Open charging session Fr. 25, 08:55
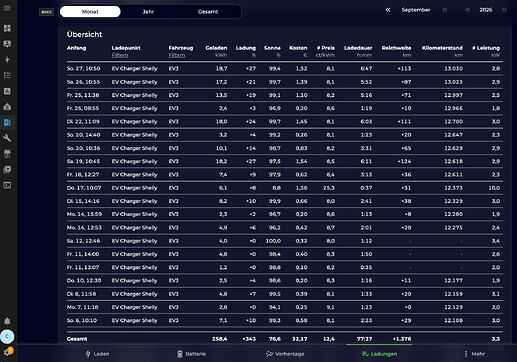The height and width of the screenshot is (362, 517). 285,108
